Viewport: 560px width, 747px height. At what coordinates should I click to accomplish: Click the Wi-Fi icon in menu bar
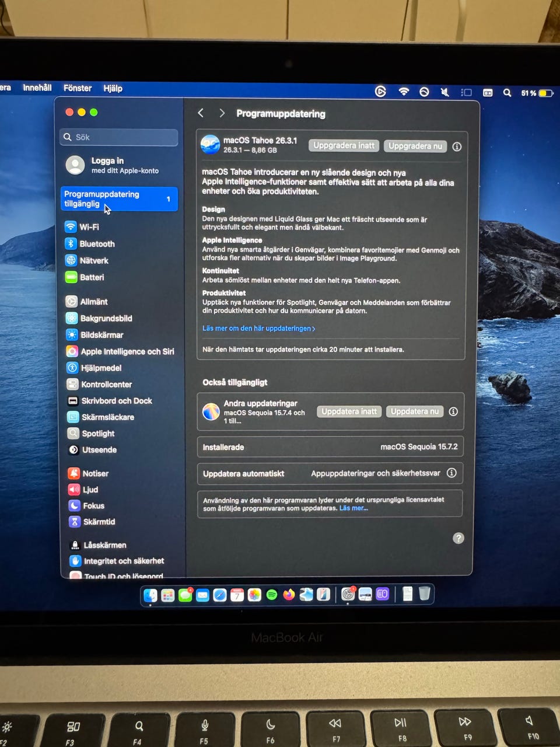coord(404,92)
